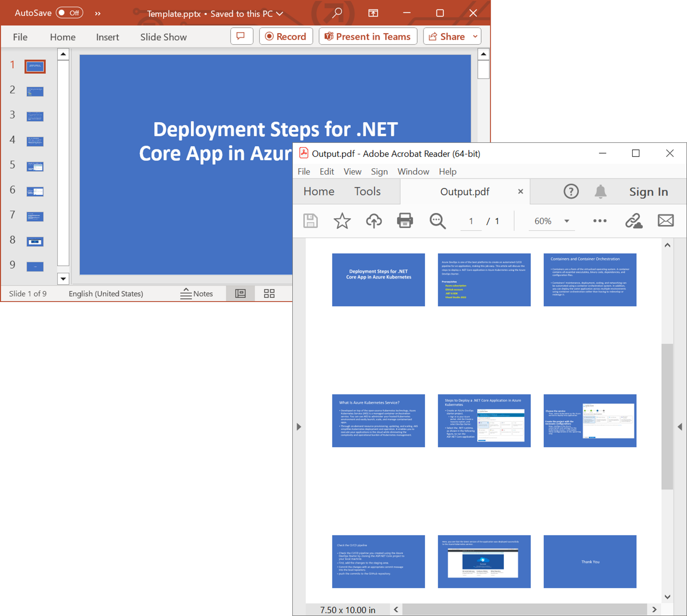687x616 pixels.
Task: Select slide 6 thumbnail in slide panel
Action: pyautogui.click(x=35, y=191)
